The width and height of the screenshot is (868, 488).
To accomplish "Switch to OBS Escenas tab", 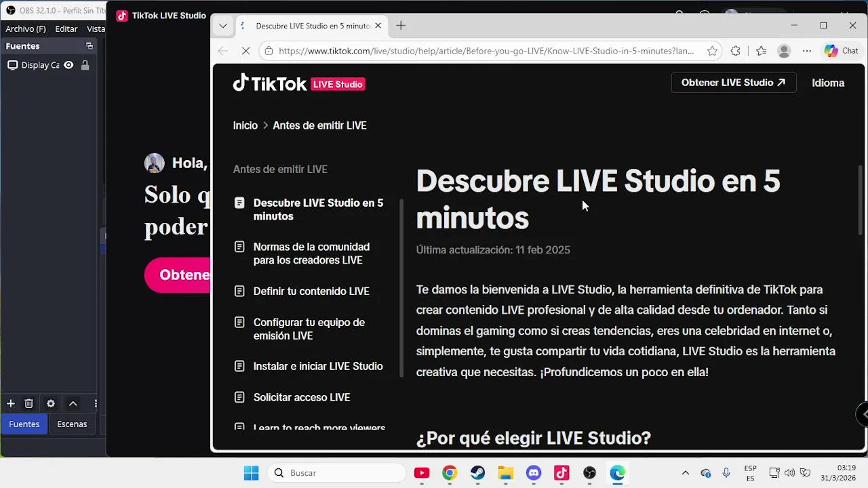I will [x=72, y=424].
